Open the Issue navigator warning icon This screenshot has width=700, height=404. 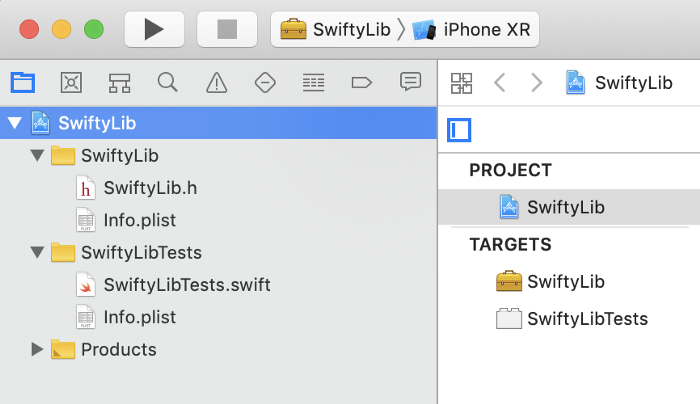click(216, 82)
